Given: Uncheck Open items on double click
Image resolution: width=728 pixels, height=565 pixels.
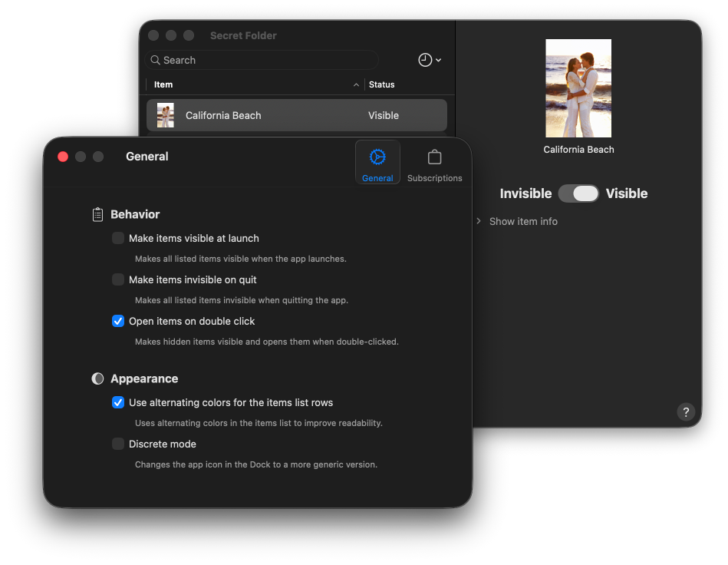Looking at the screenshot, I should 118,322.
